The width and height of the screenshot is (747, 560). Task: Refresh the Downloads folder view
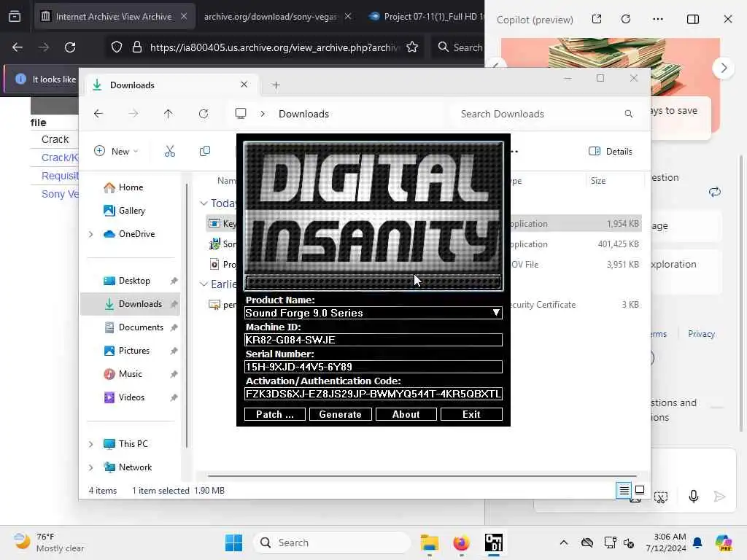pyautogui.click(x=204, y=114)
